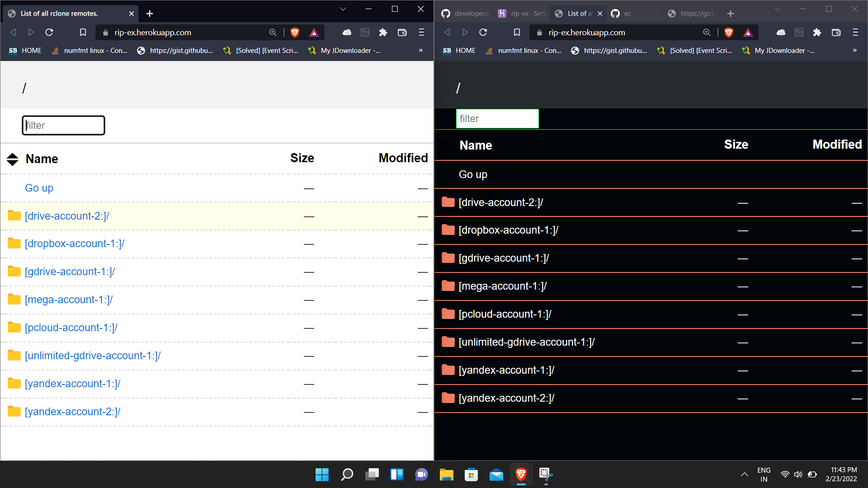Viewport: 868px width, 488px height.
Task: Expand hidden bookmarks in right bookmarks bar
Action: [855, 51]
